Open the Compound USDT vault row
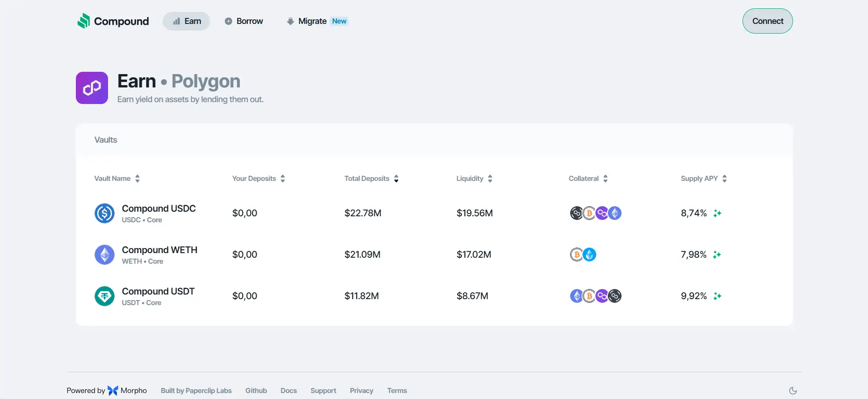868x399 pixels. pyautogui.click(x=158, y=292)
